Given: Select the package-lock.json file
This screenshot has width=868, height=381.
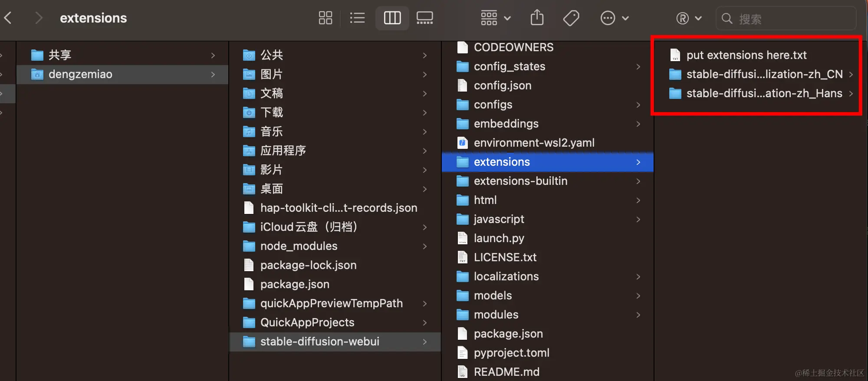Looking at the screenshot, I should pos(335,265).
